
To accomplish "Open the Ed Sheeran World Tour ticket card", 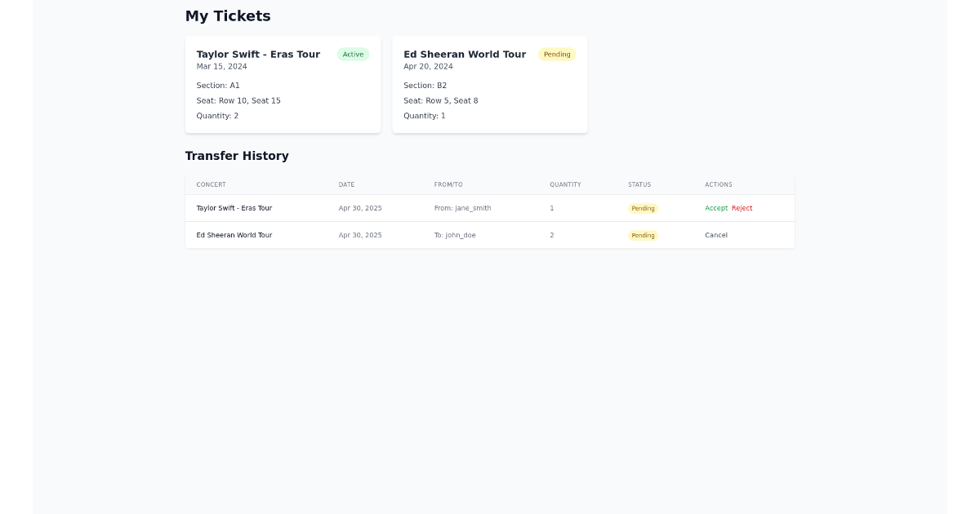I will 489,84.
